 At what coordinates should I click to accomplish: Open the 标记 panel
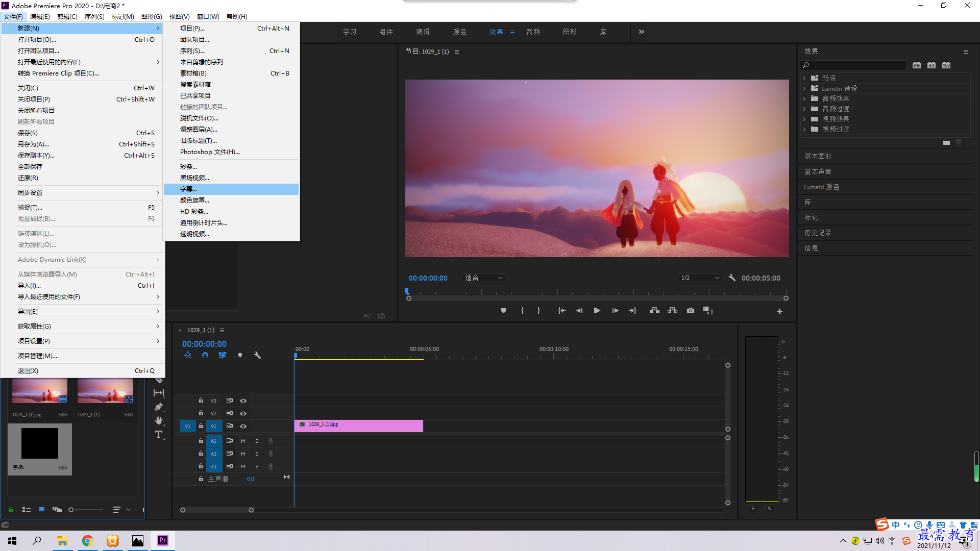tap(811, 217)
